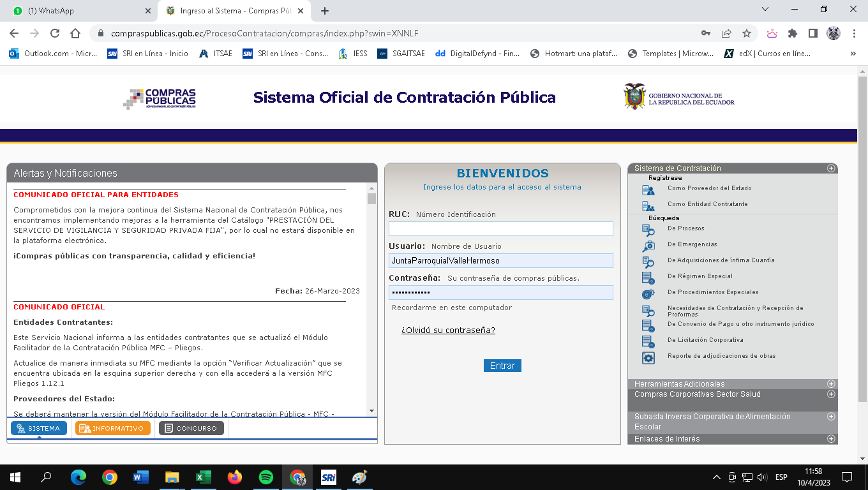The height and width of the screenshot is (490, 868).
Task: Switch to the CONCURSO alerts tab
Action: (191, 428)
